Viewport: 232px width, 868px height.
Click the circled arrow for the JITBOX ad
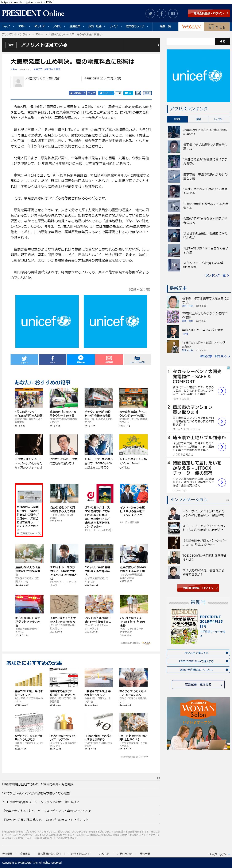pyautogui.click(x=222, y=482)
